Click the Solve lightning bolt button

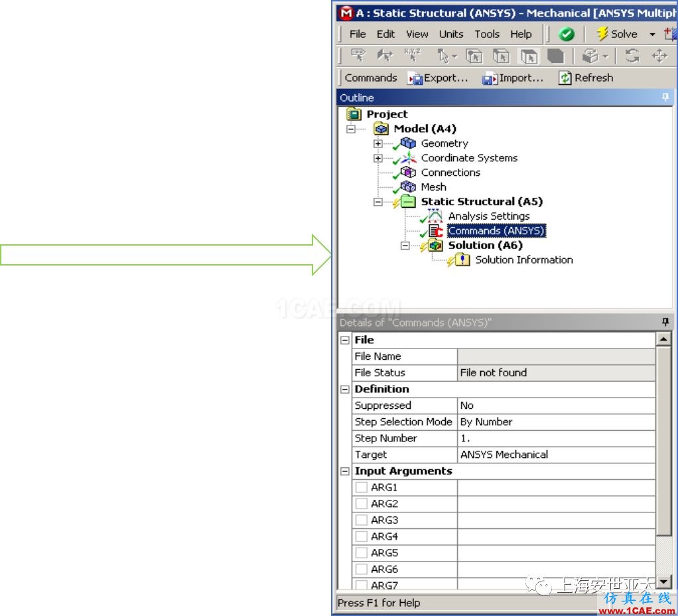[616, 34]
